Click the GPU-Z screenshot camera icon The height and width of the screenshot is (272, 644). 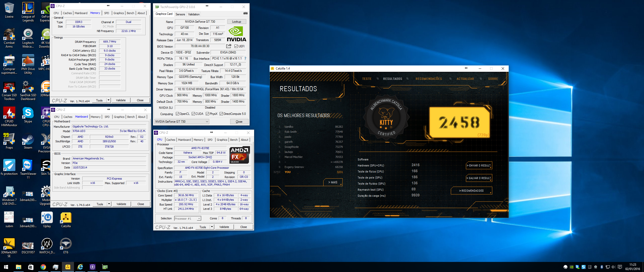click(x=245, y=14)
